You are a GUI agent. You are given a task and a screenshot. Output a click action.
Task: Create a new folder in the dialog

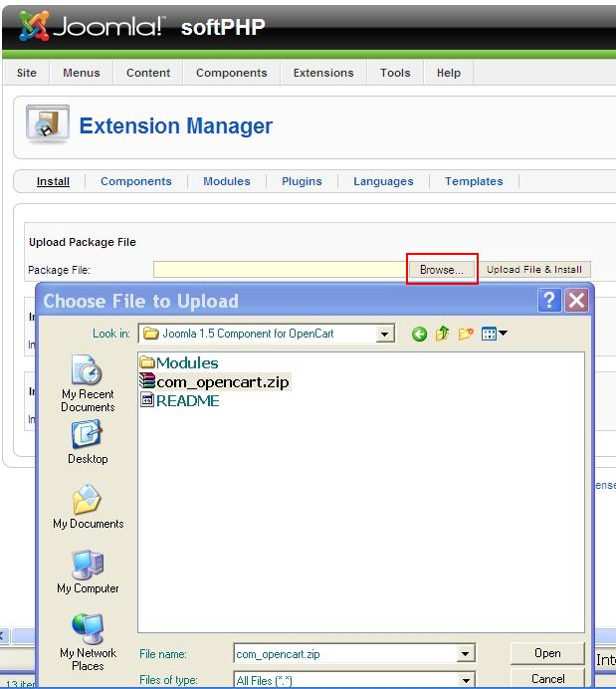point(466,334)
